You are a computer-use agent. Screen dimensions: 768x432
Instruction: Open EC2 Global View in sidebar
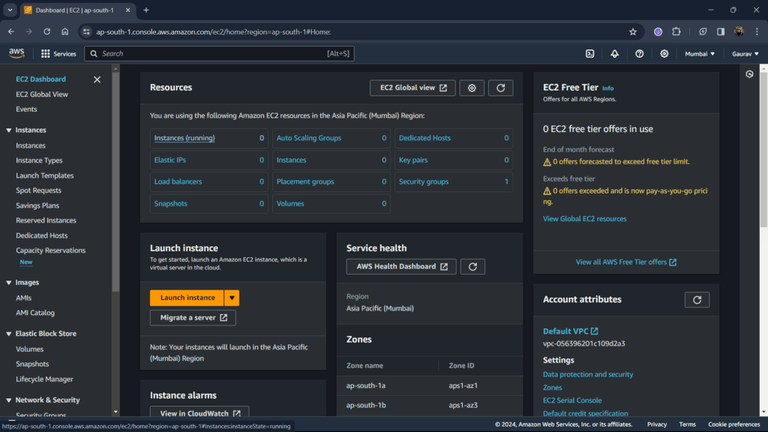point(42,94)
